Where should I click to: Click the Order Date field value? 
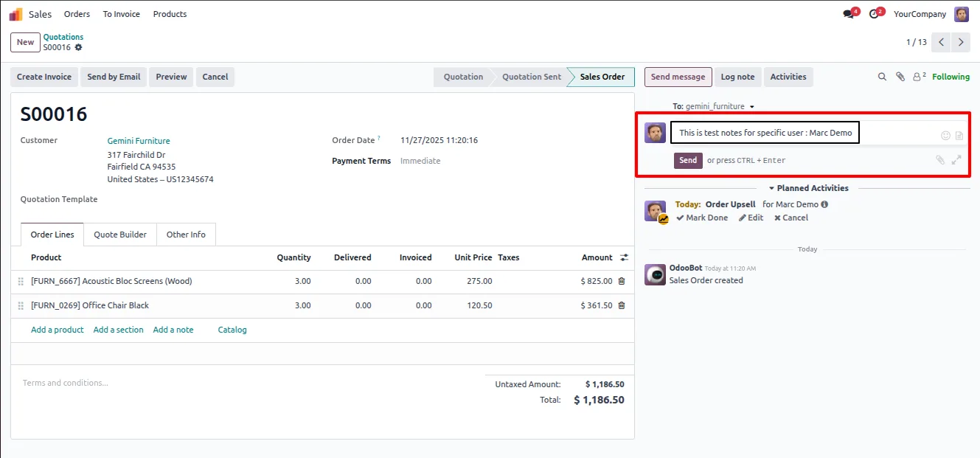coord(439,140)
